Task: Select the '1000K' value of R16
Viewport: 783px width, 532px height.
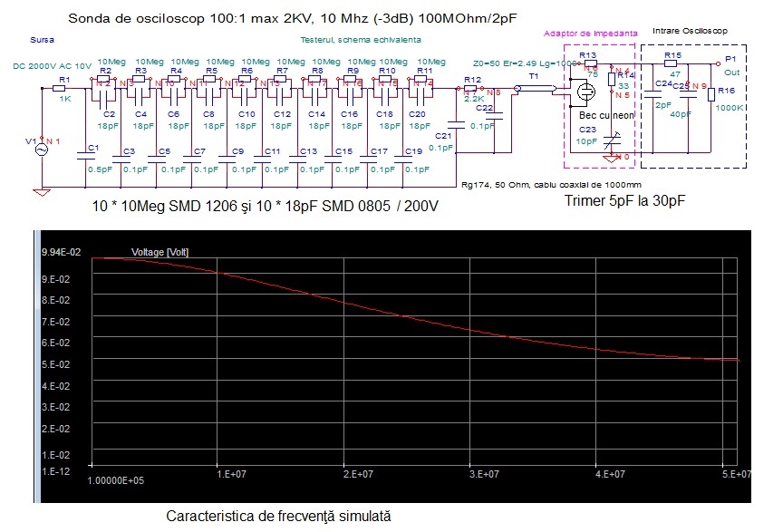Action: (730, 108)
